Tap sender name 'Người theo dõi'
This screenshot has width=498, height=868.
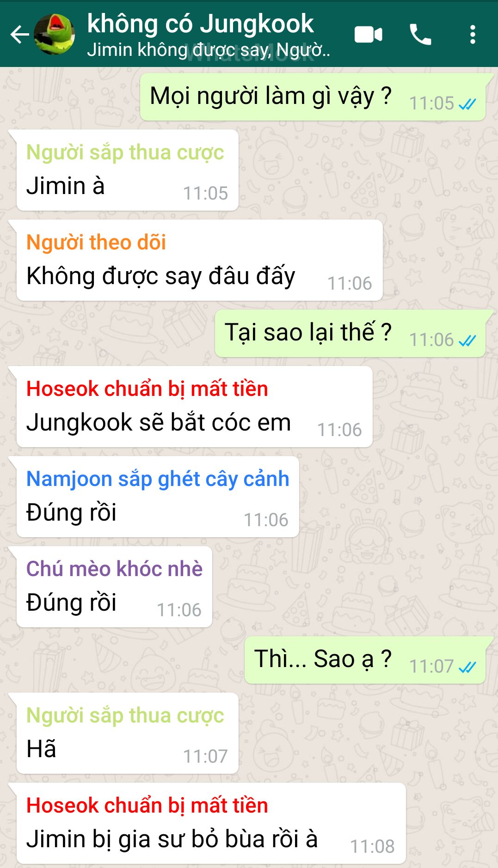click(96, 243)
